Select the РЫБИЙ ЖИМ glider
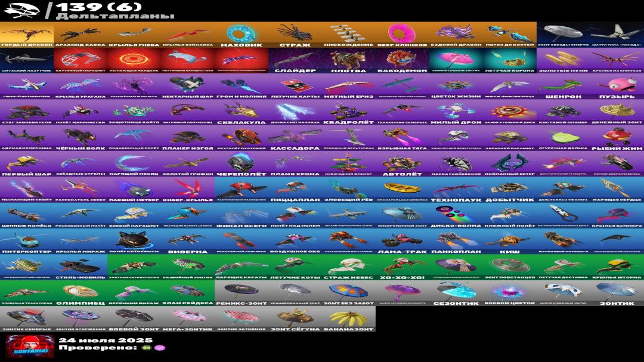644x362 pixels. (x=617, y=138)
